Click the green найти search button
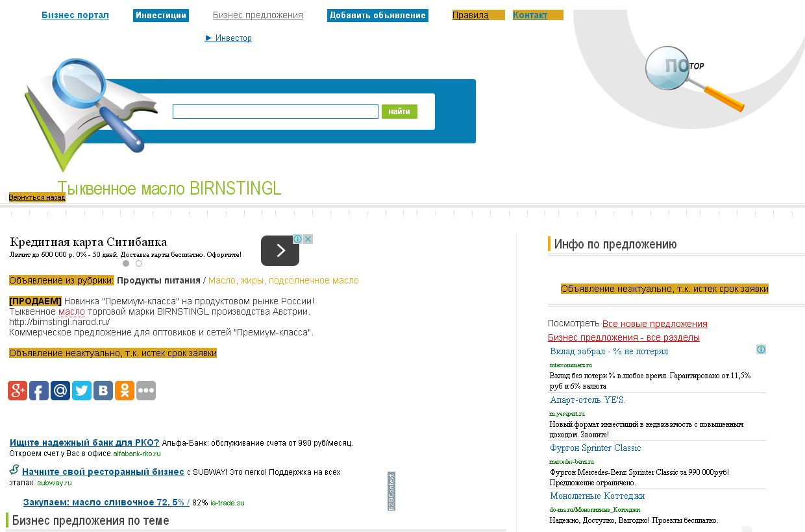The image size is (805, 532). [399, 112]
